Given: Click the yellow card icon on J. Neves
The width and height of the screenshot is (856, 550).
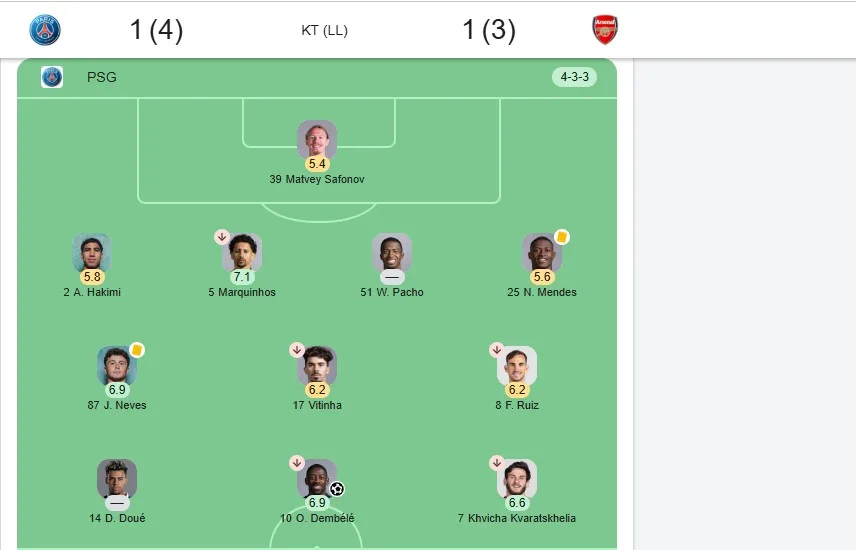Looking at the screenshot, I should click(x=137, y=350).
